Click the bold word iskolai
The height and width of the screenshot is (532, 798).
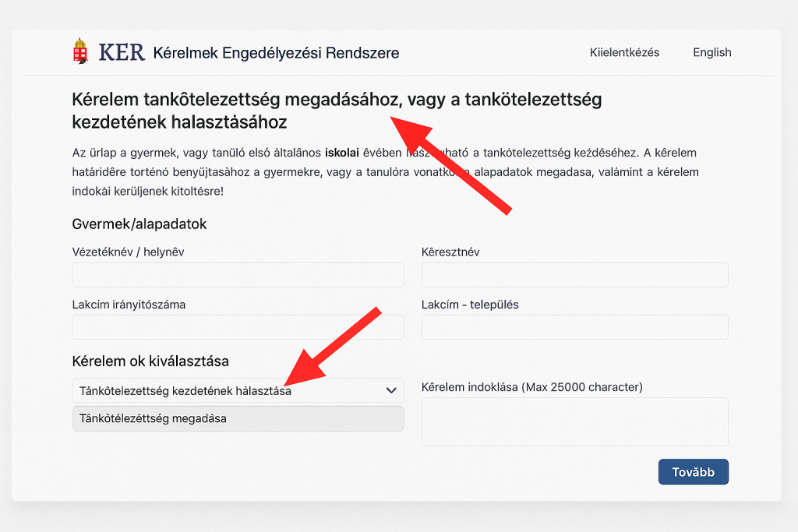(x=342, y=153)
